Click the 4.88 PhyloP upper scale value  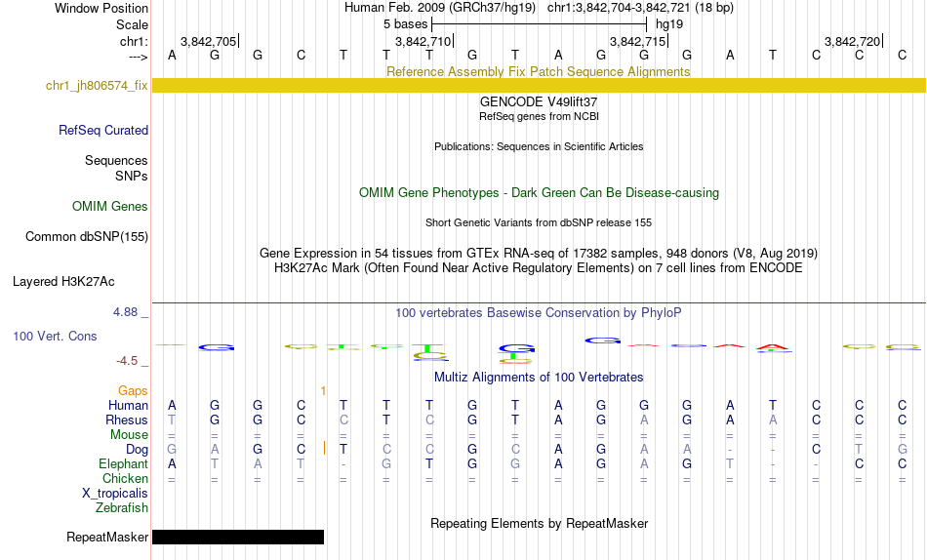pos(125,312)
